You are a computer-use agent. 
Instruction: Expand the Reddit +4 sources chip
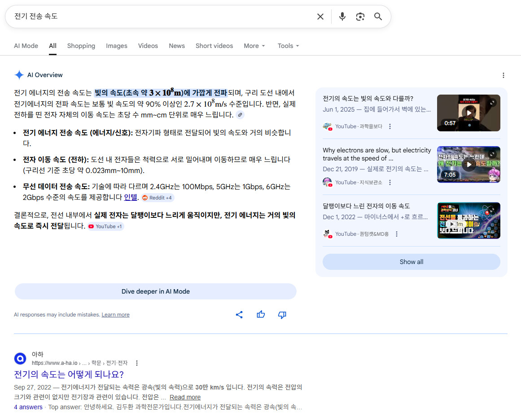coord(157,198)
